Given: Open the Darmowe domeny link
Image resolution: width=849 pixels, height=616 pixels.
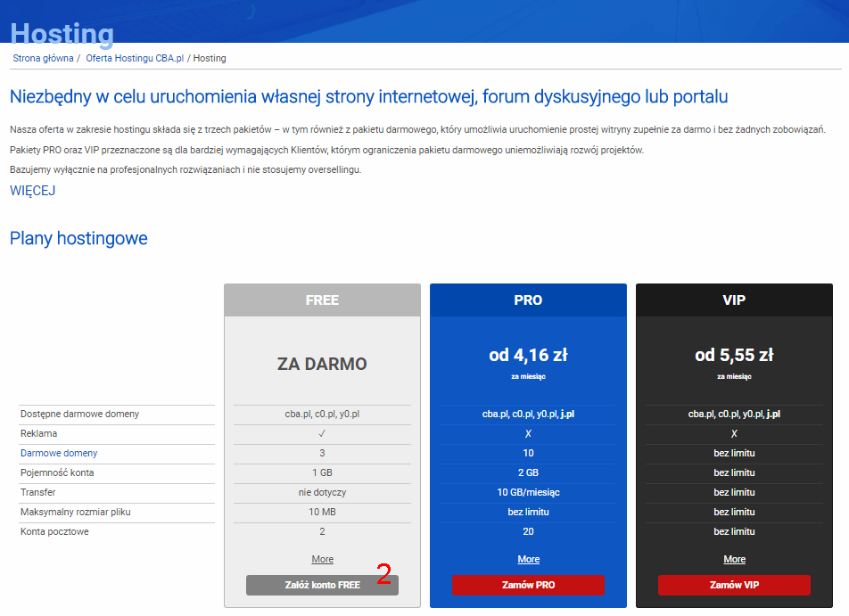Looking at the screenshot, I should 59,453.
